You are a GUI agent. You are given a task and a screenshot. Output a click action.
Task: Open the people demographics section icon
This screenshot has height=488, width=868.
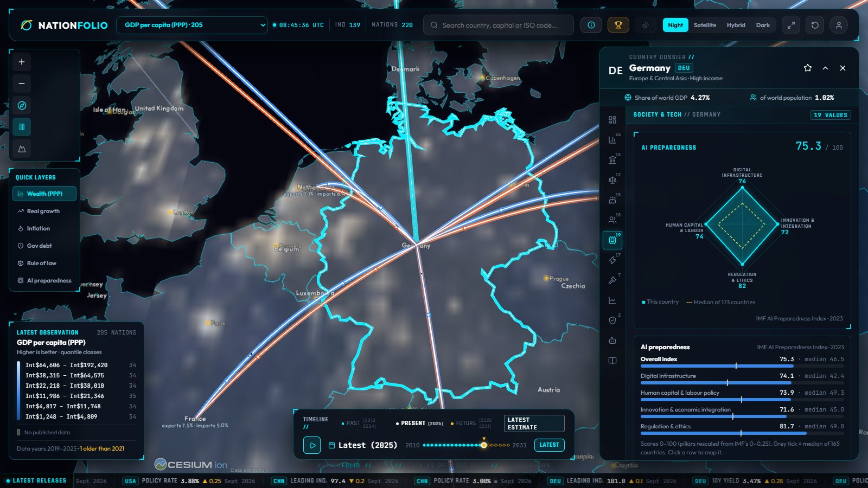pyautogui.click(x=612, y=220)
